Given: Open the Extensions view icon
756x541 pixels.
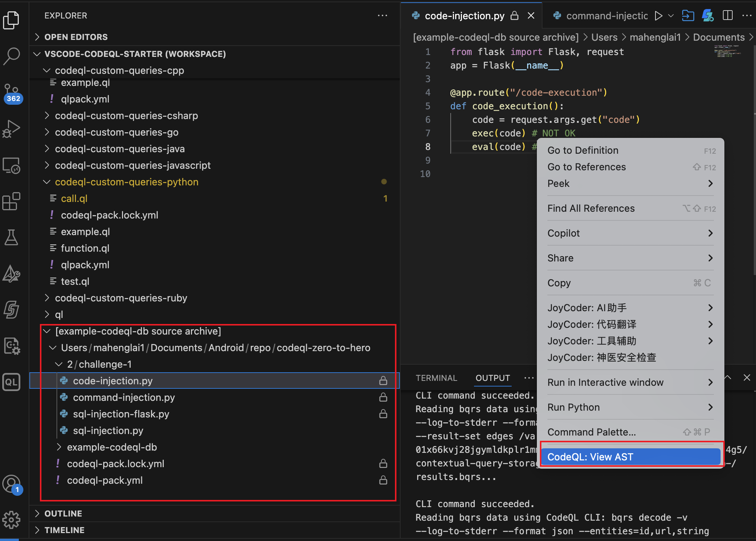Looking at the screenshot, I should [x=11, y=201].
